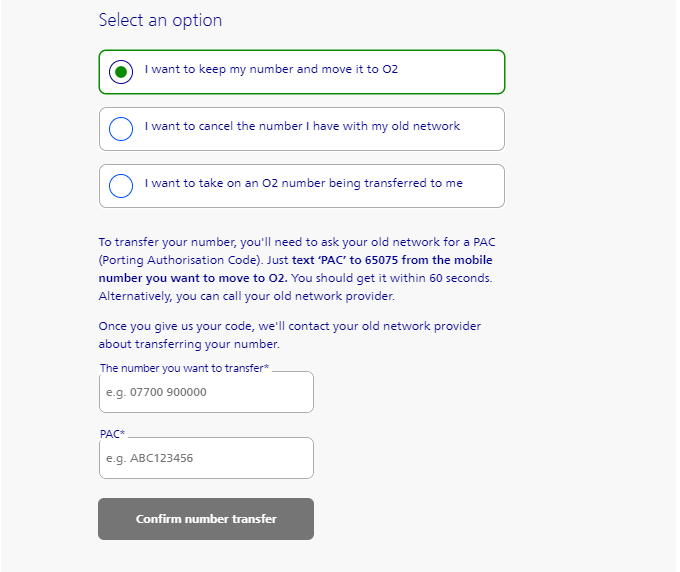Image resolution: width=680 pixels, height=572 pixels.
Task: Select the keep my number radio button
Action: pyautogui.click(x=121, y=72)
